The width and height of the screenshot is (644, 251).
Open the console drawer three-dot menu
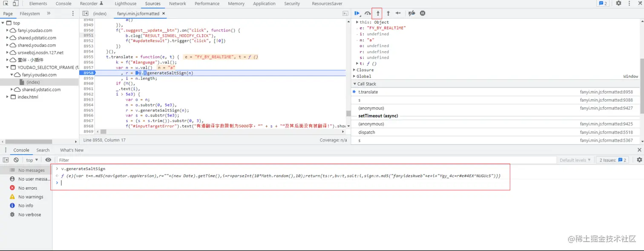pyautogui.click(x=6, y=150)
